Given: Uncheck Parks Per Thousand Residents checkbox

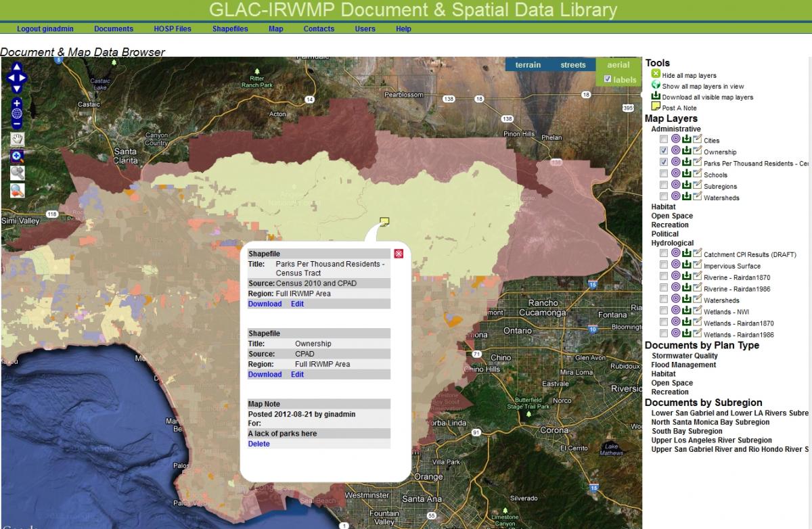Looking at the screenshot, I should pyautogui.click(x=664, y=162).
